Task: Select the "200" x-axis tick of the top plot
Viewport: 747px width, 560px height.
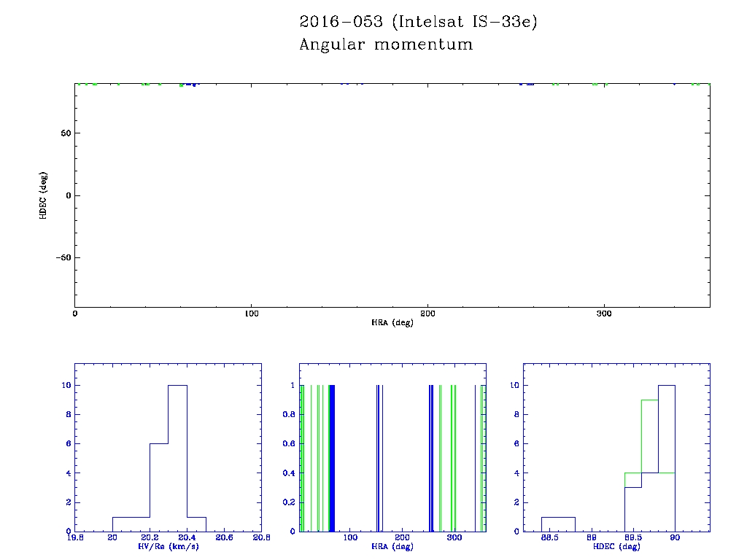Action: tap(427, 314)
